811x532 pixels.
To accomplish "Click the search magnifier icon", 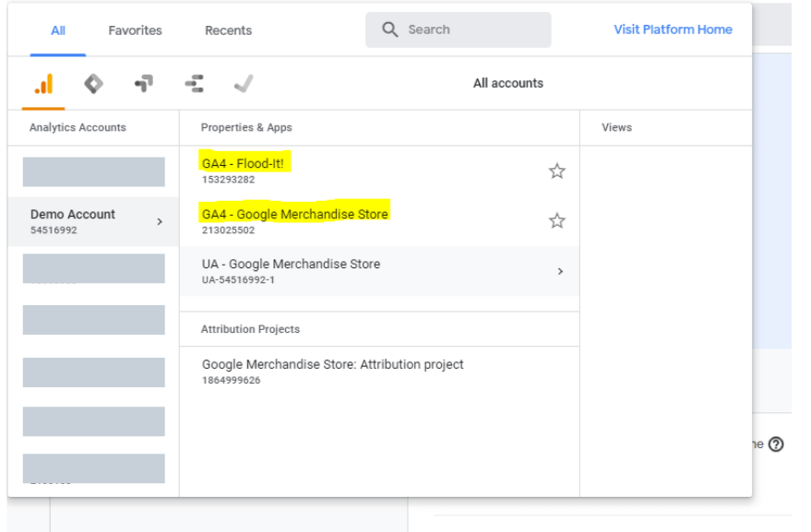I will (390, 30).
